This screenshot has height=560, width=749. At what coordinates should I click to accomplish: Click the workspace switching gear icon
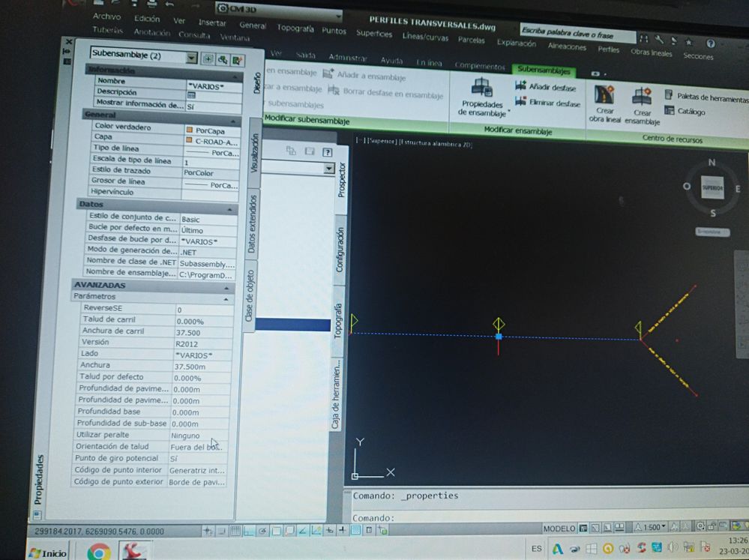point(700,526)
